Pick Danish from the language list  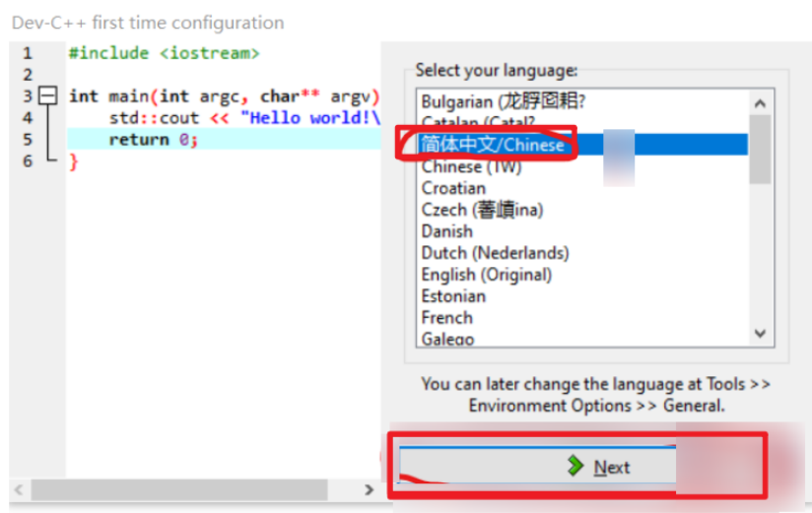(582, 230)
